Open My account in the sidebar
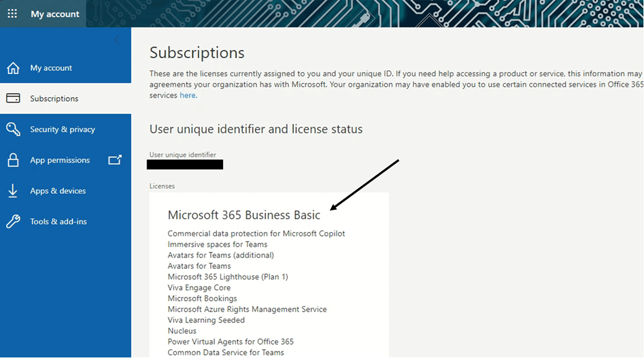Image resolution: width=644 pixels, height=358 pixels. coord(51,68)
